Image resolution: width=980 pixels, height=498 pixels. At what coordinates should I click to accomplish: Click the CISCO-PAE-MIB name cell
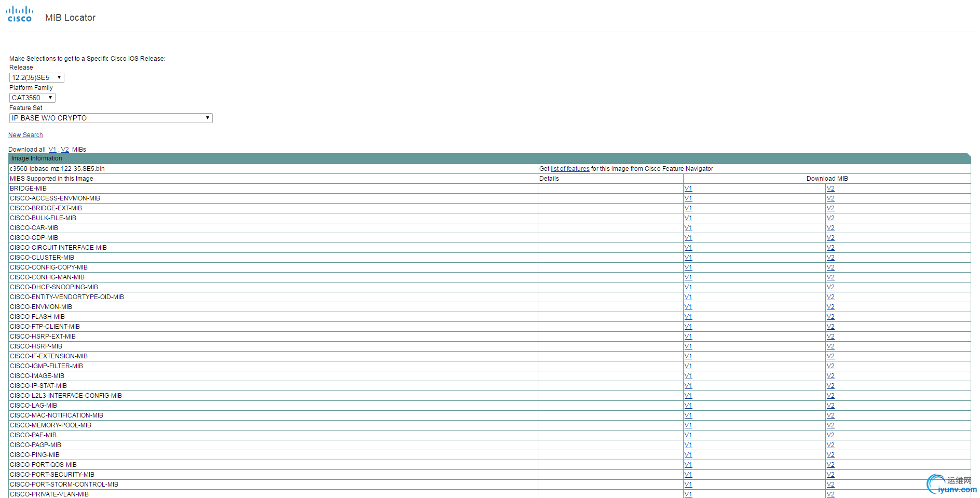(274, 435)
